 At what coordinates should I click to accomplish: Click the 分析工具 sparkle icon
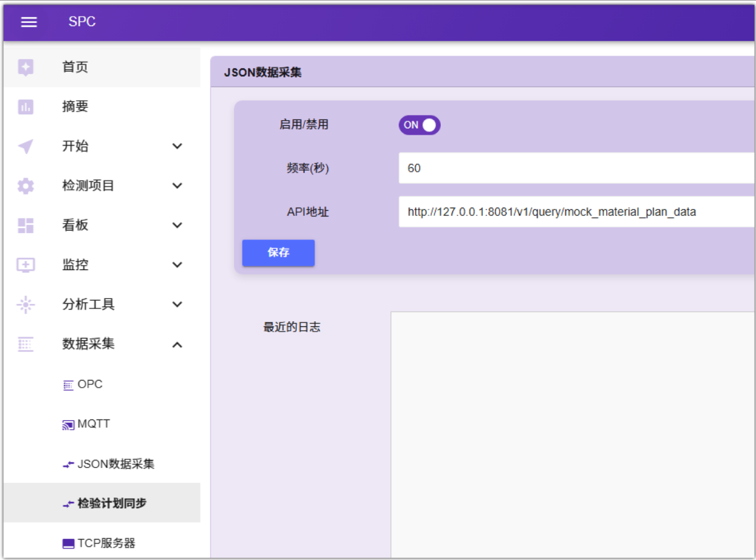coord(26,305)
